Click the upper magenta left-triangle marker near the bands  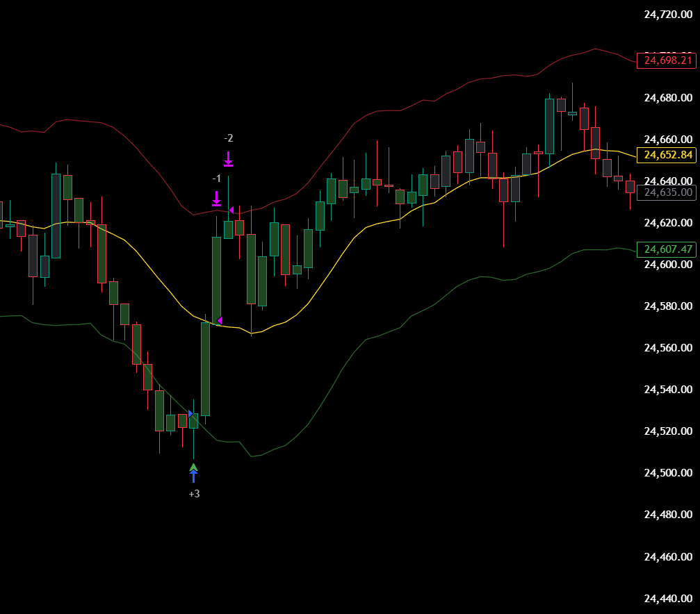pyautogui.click(x=231, y=209)
